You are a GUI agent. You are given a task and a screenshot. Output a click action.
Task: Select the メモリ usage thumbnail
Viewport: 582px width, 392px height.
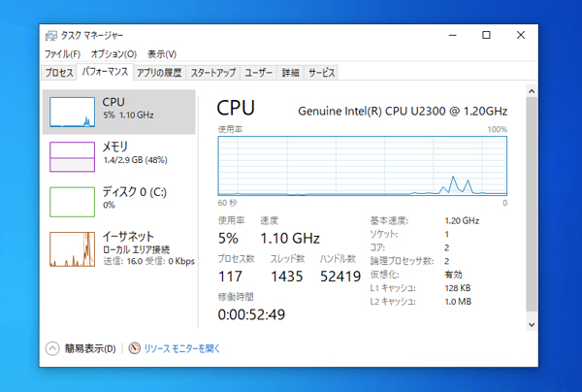(x=72, y=156)
